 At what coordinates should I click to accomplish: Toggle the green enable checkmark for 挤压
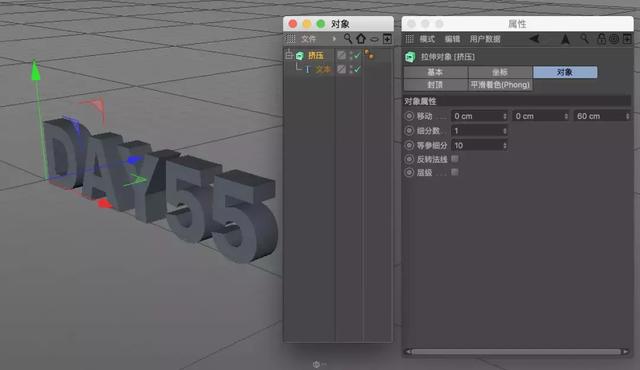click(358, 55)
